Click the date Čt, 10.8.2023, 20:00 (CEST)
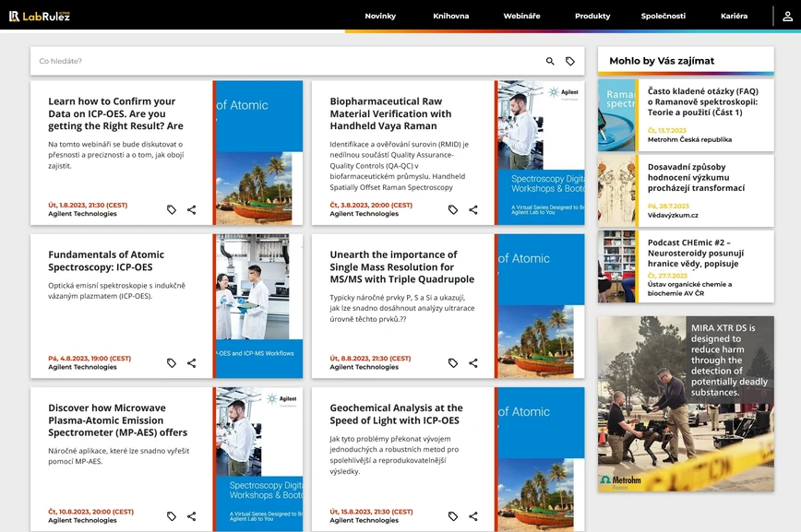 pos(91,512)
